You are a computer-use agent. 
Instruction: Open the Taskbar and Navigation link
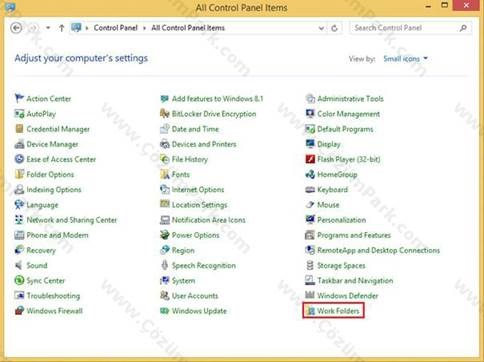click(355, 280)
